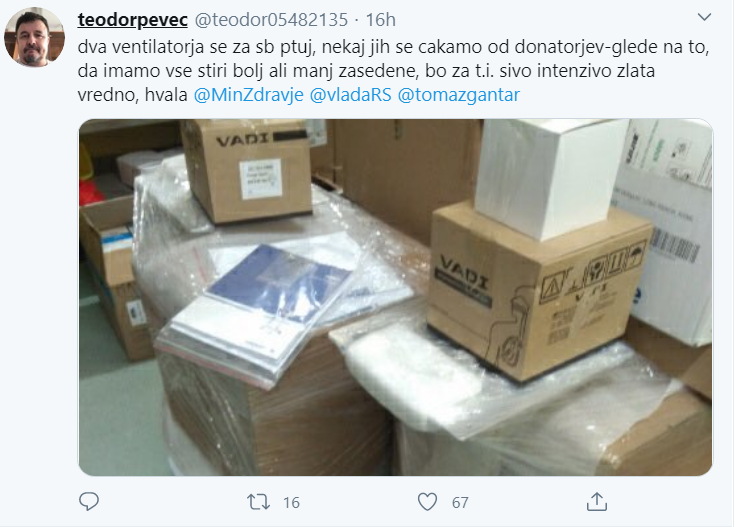Screen dimensions: 735x527
Task: Open the @vladaRS mention
Action: [x=350, y=95]
